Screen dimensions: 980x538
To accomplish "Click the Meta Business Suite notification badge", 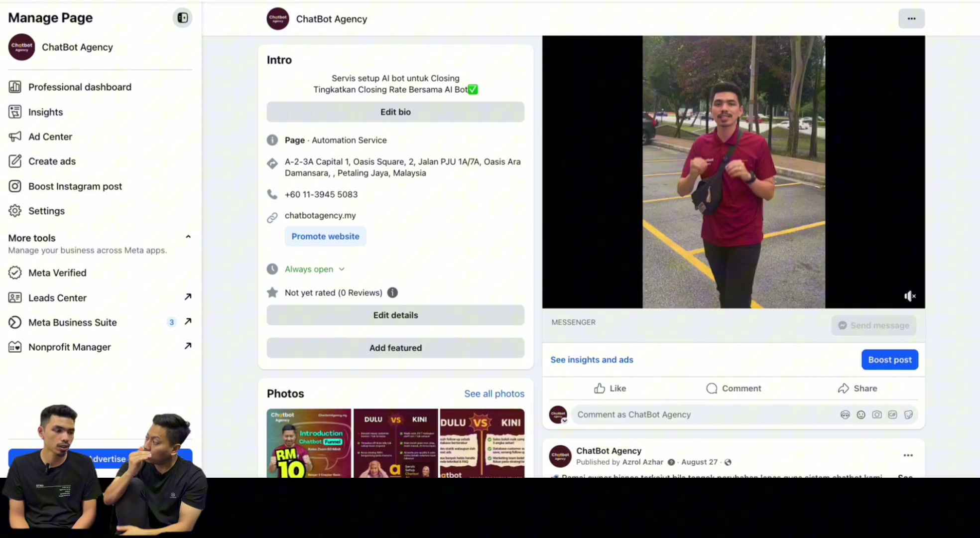I will 171,322.
